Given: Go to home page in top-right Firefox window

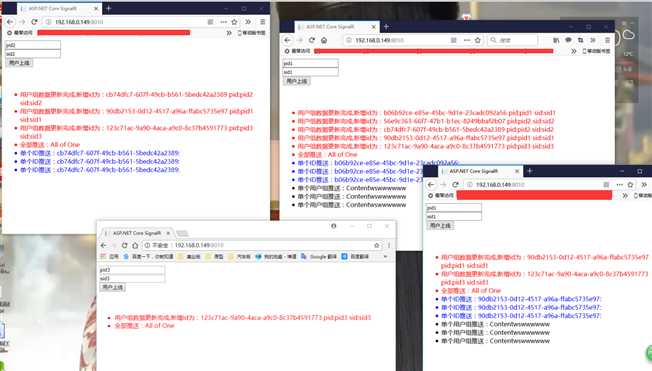Looking at the screenshot, I should (x=324, y=40).
